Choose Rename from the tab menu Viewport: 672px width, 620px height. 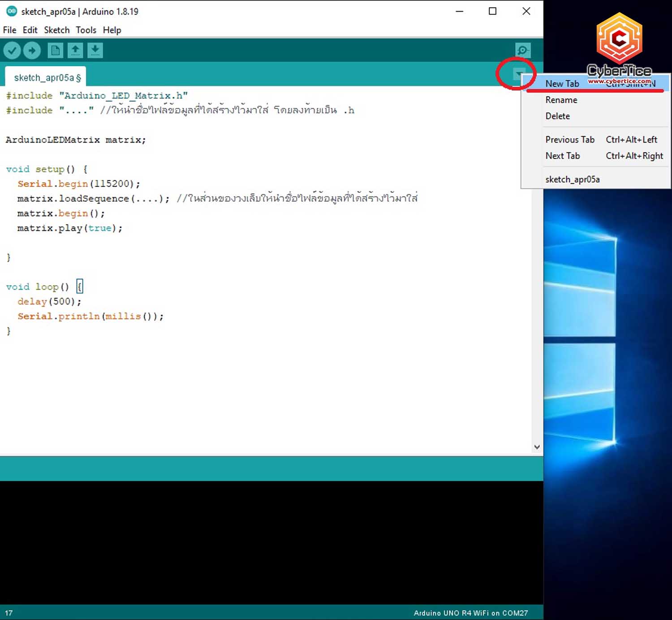tap(561, 100)
